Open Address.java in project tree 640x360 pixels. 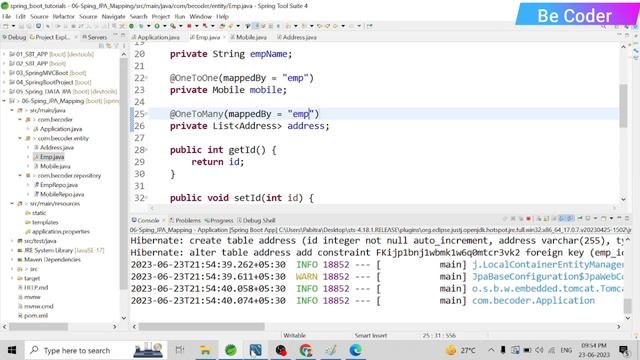tap(57, 147)
